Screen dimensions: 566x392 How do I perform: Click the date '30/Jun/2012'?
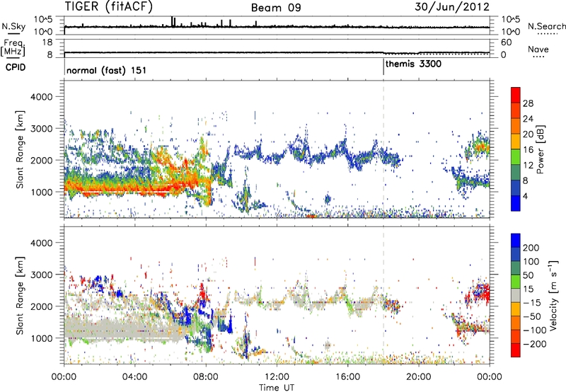452,7
